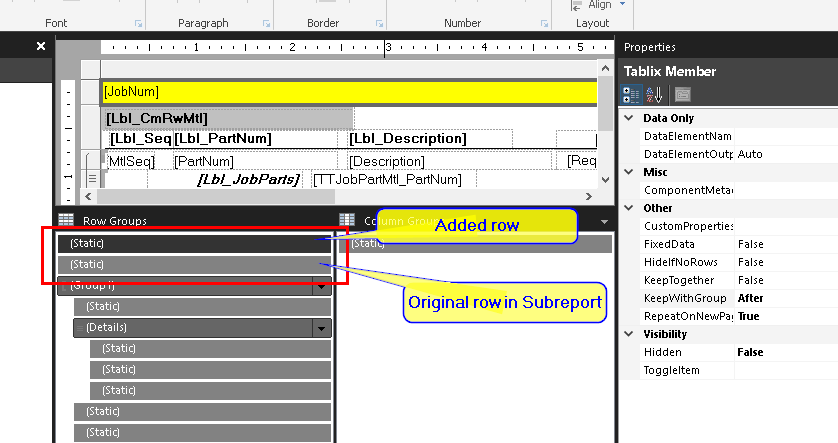Image resolution: width=838 pixels, height=443 pixels.
Task: Select the second (Static) under (Details)
Action: tap(210, 369)
